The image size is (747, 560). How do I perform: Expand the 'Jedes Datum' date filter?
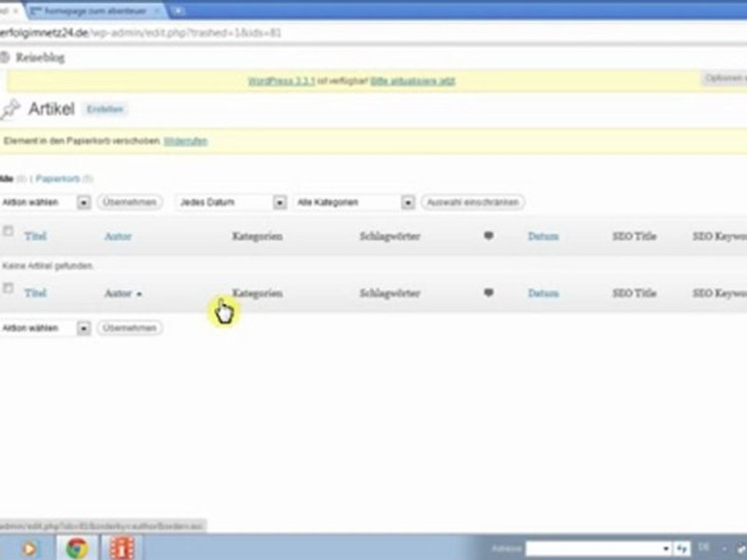pos(231,202)
